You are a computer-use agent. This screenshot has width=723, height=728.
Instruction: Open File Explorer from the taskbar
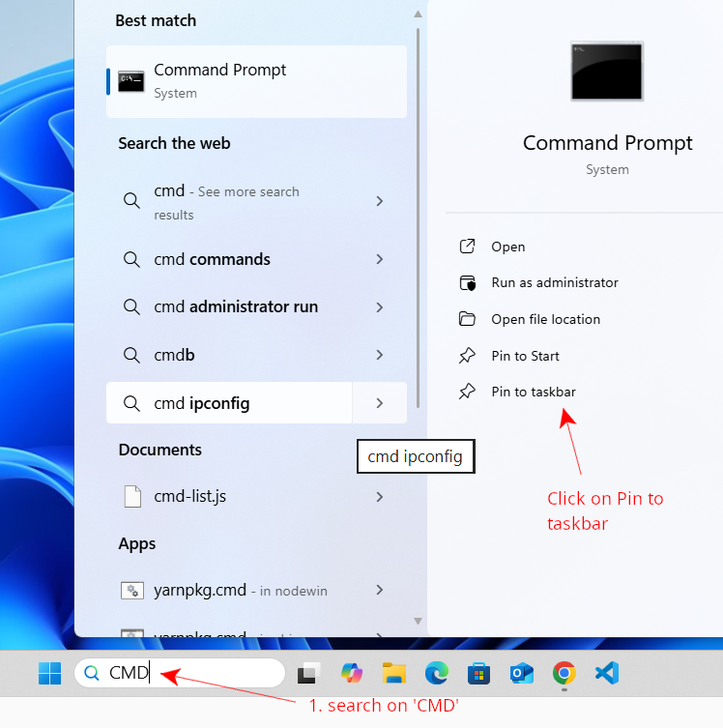(x=394, y=673)
